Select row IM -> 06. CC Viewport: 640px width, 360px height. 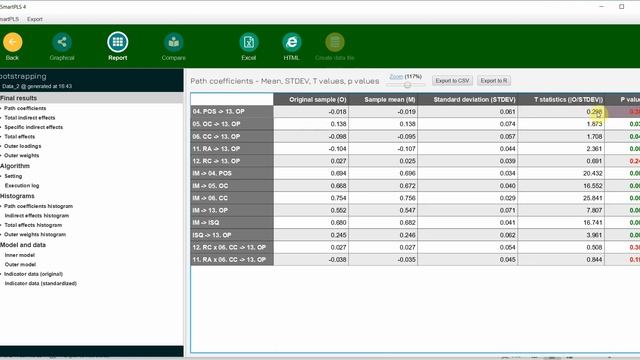point(232,198)
